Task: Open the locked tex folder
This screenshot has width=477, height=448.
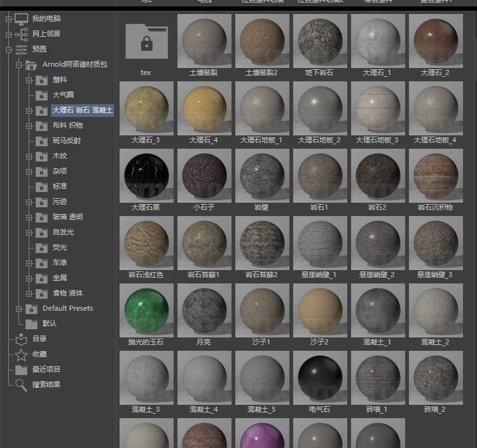Action: tap(146, 42)
